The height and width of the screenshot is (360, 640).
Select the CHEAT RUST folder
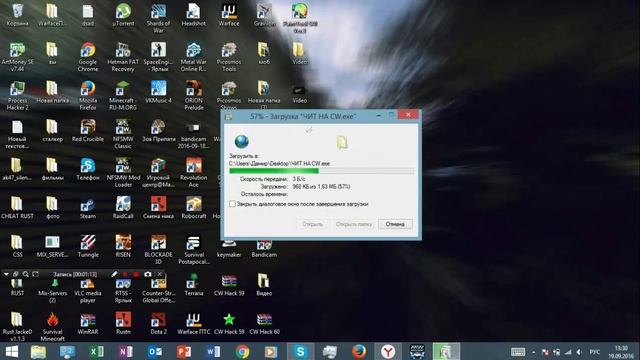tap(17, 208)
